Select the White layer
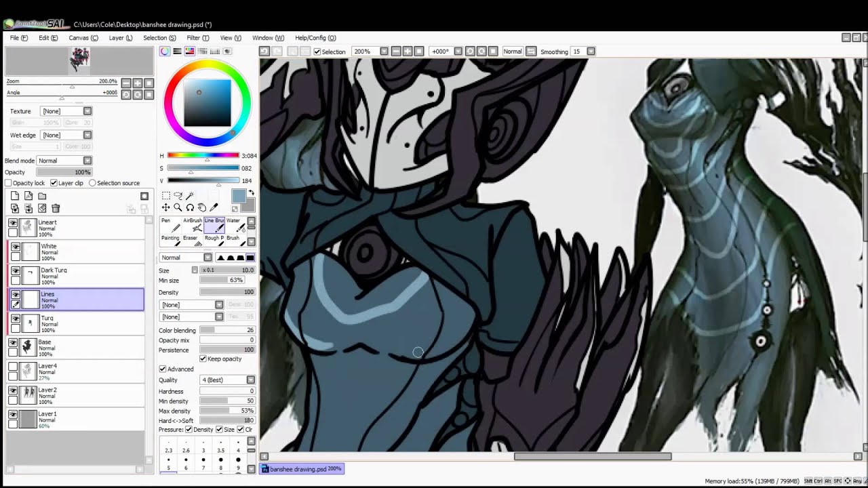Viewport: 868px width, 488px height. tap(76, 252)
